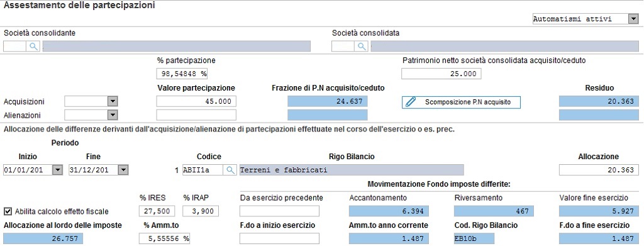
Task: Click the F.do a inizio esercizio field
Action: pos(279,238)
